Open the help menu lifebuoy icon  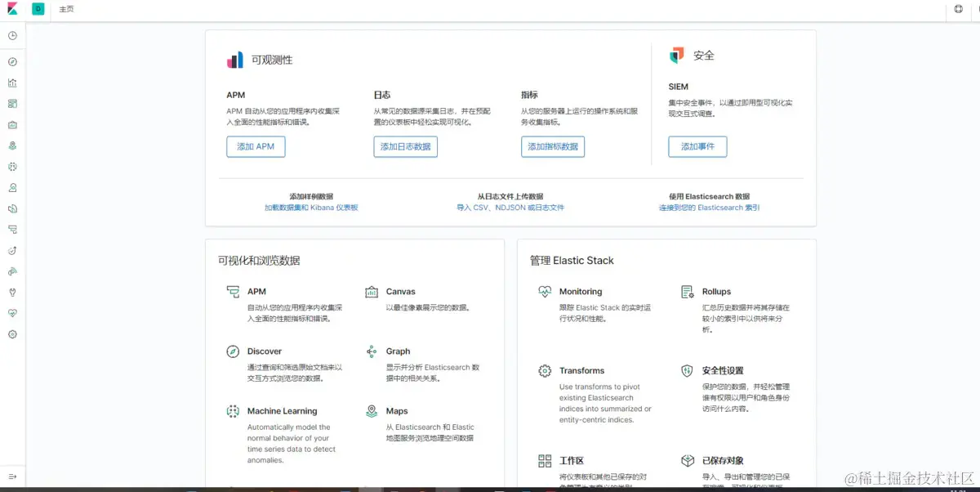959,9
